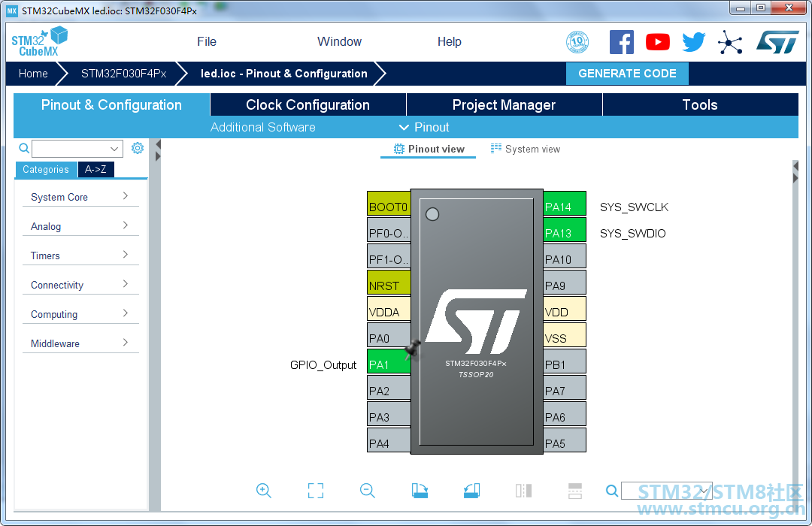Click the horizontal split view icon

coord(575,490)
